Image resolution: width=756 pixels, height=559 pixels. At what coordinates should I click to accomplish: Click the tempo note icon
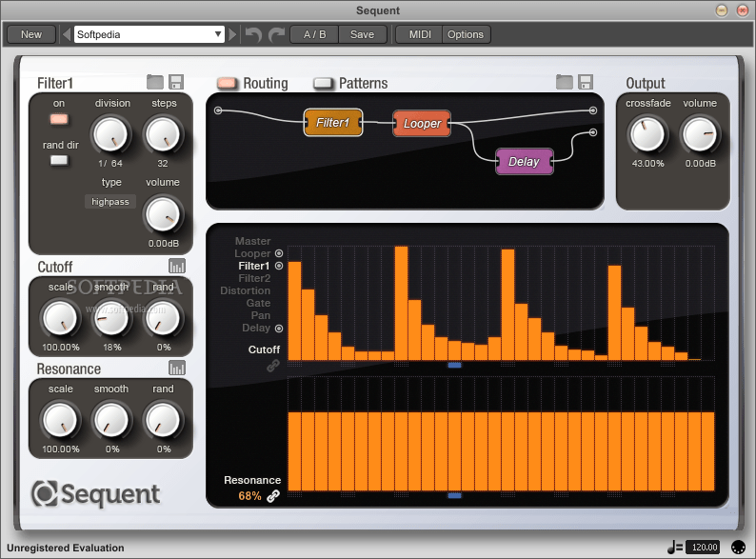coord(674,547)
